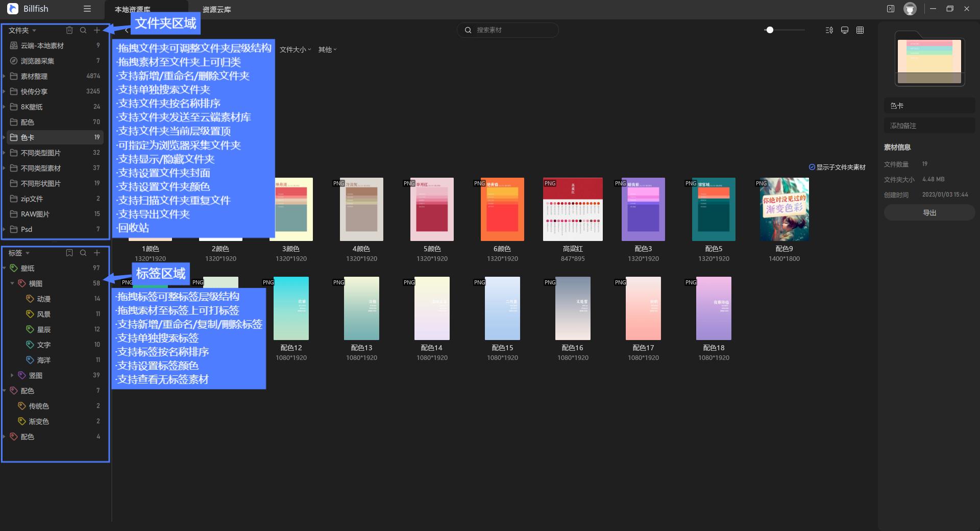Click the 搜索素材 search field

click(510, 30)
